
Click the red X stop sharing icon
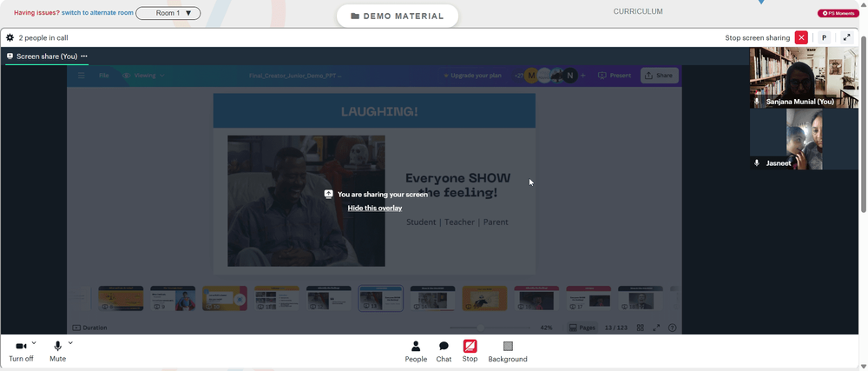tap(801, 37)
